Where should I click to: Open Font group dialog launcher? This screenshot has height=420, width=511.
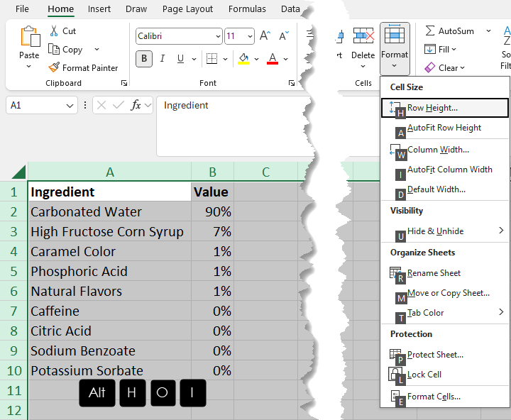pyautogui.click(x=292, y=83)
